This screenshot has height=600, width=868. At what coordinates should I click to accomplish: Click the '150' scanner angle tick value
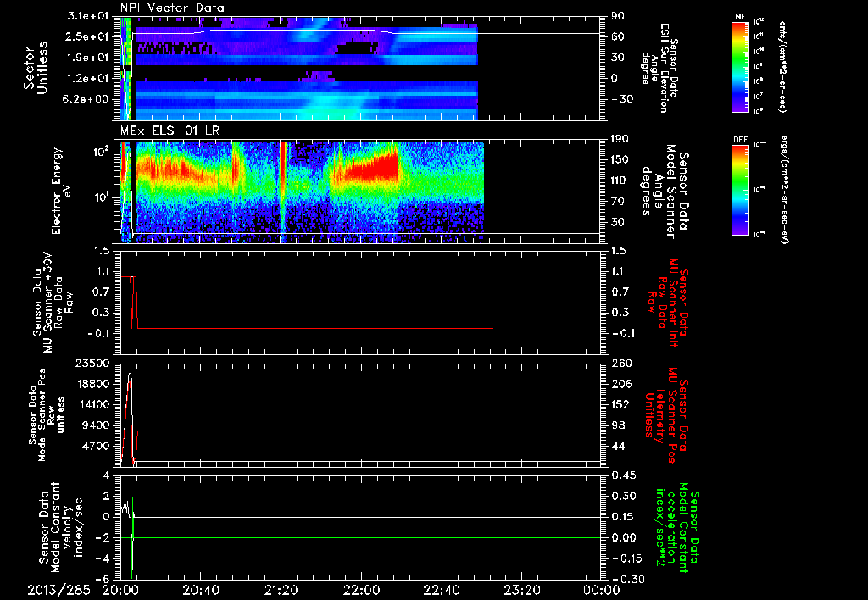pyautogui.click(x=621, y=159)
